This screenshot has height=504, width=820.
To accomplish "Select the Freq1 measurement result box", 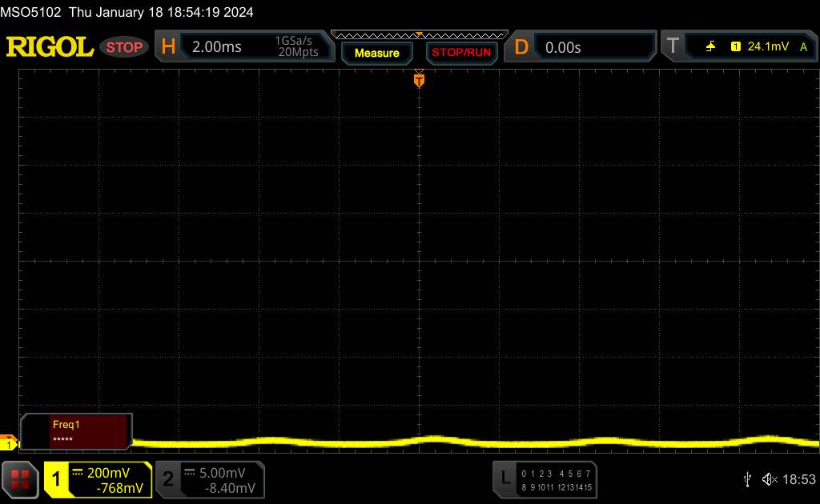I will (x=76, y=431).
